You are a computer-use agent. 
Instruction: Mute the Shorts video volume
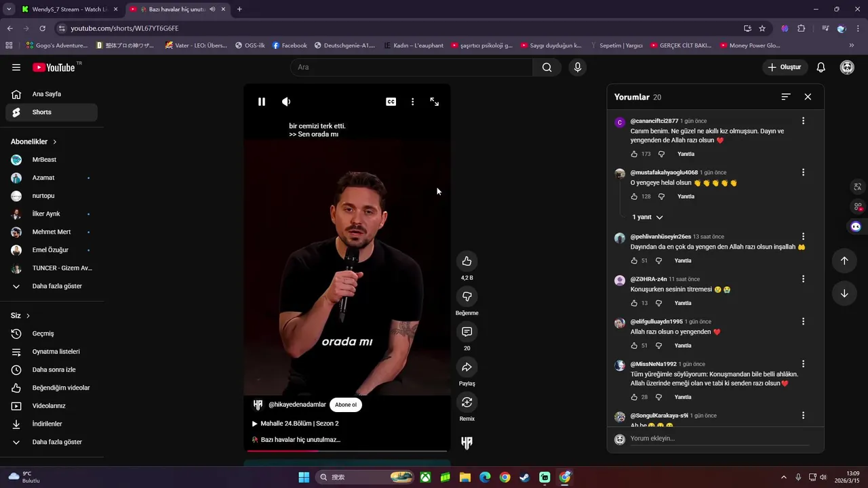coord(286,102)
